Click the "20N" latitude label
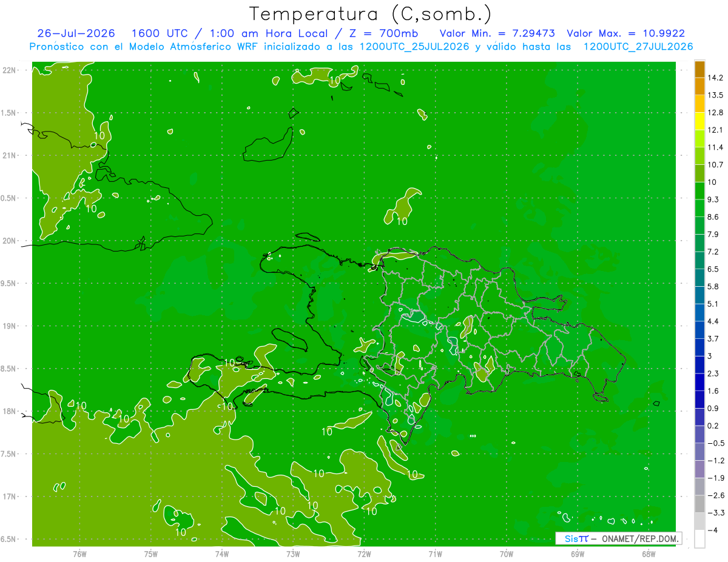The width and height of the screenshot is (728, 562). [x=10, y=241]
